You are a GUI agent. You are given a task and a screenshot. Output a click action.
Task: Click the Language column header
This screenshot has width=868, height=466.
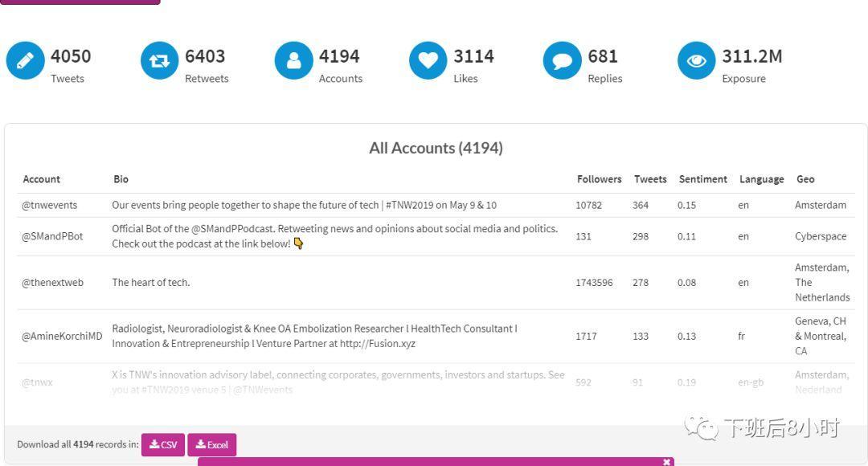pyautogui.click(x=761, y=179)
